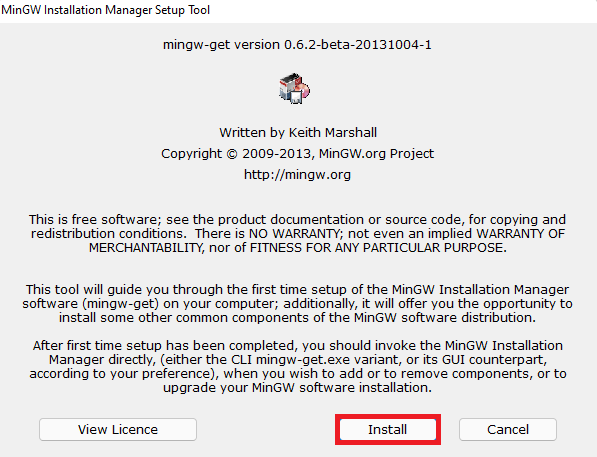Viewport: 597px width, 457px height.
Task: Open the View Licence dialog
Action: coord(118,430)
